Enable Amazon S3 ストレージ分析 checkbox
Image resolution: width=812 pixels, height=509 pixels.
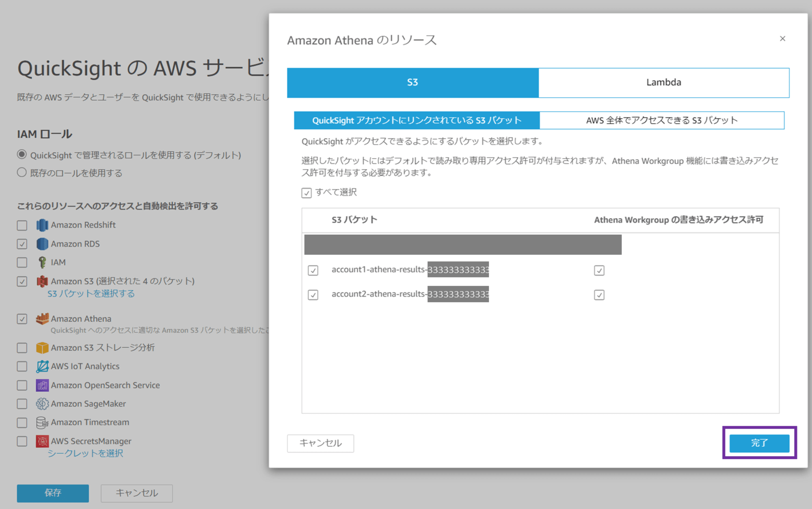22,348
